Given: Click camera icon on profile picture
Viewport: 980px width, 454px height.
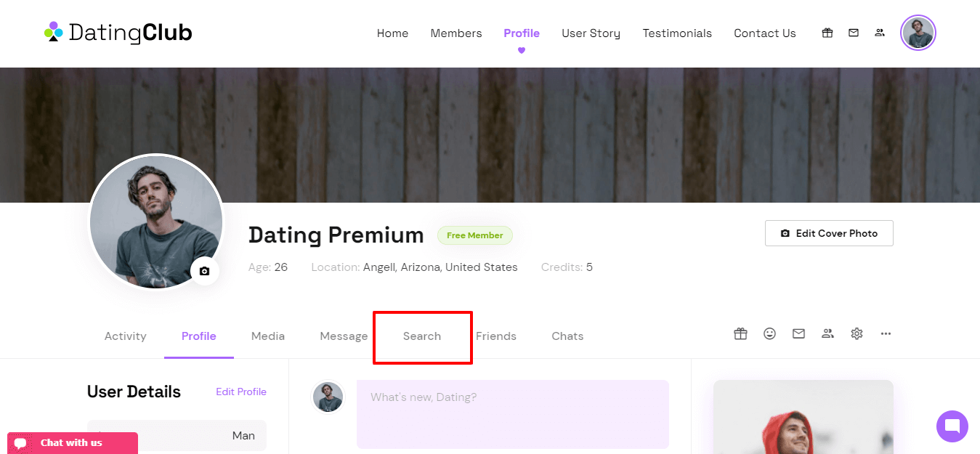Looking at the screenshot, I should click(x=204, y=271).
